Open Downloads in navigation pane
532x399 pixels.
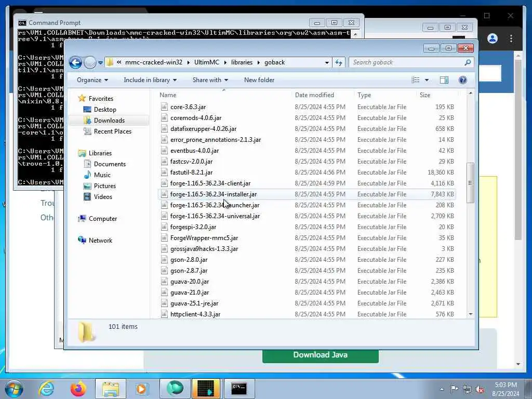(109, 121)
